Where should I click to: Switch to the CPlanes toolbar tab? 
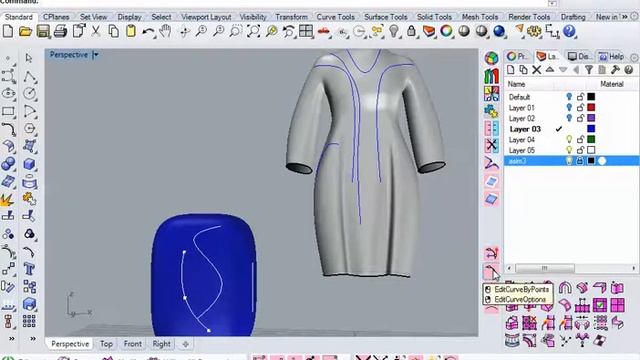tap(56, 17)
